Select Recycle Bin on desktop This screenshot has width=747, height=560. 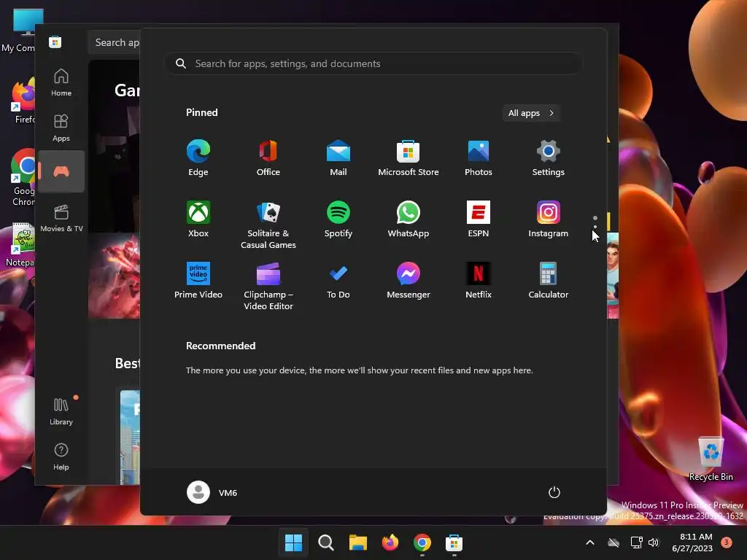pos(711,458)
